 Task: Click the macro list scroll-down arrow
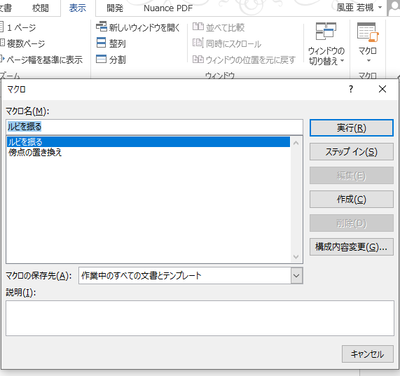click(296, 256)
